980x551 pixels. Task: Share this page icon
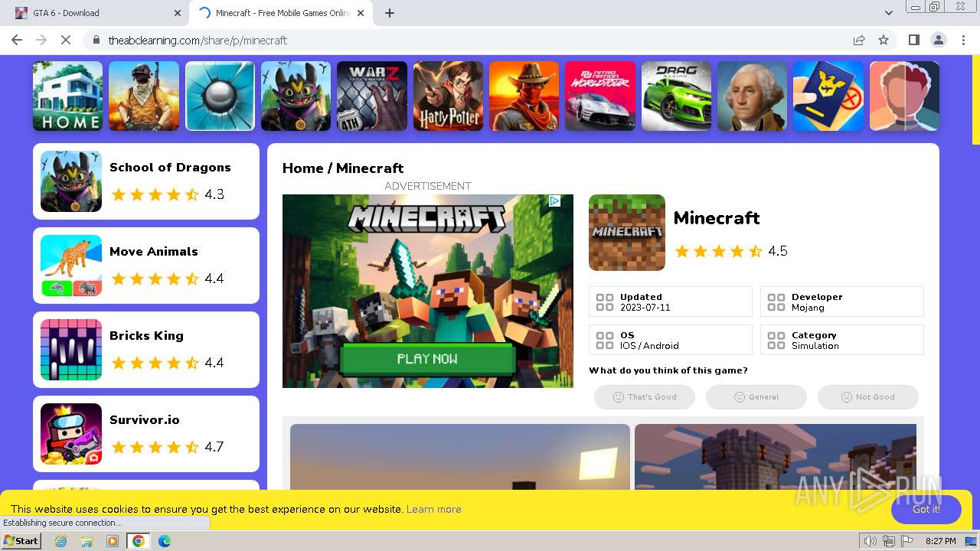(859, 40)
